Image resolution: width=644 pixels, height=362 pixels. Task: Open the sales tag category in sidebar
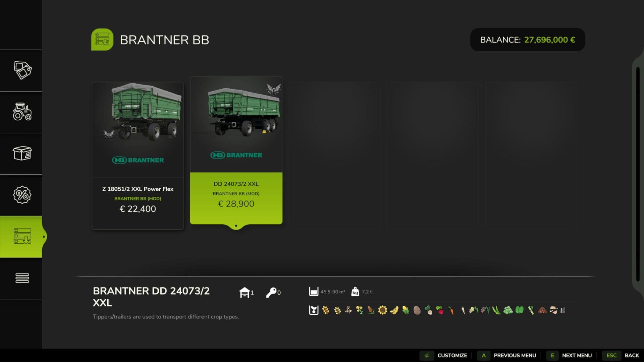22,70
